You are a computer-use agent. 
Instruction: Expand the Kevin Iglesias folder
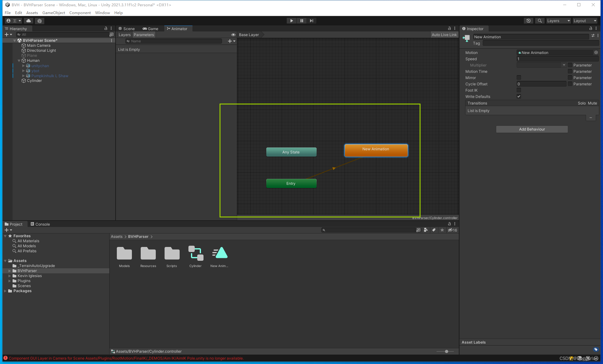click(x=9, y=276)
